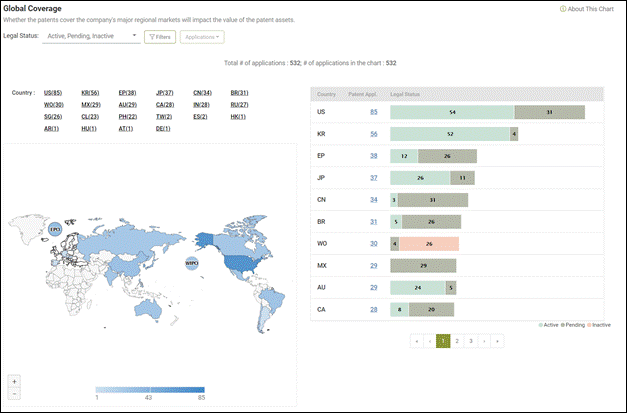
Task: Click the AU active bar showing 24
Action: 418,287
